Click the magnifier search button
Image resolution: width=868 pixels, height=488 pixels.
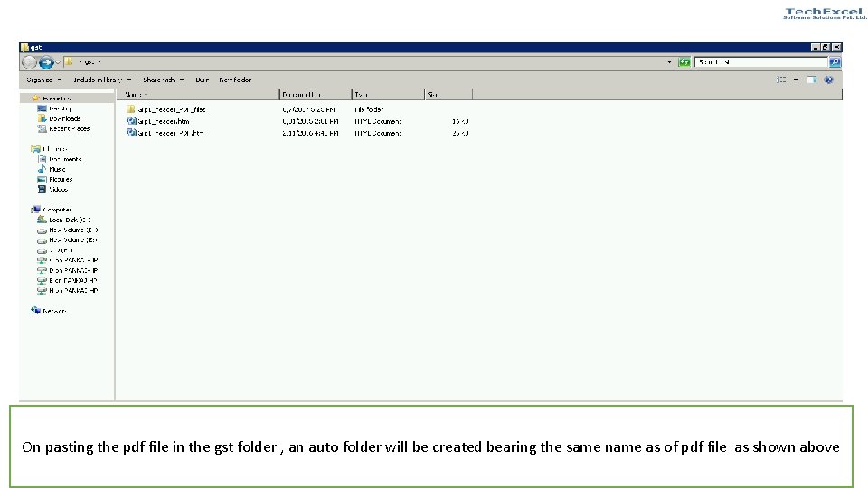click(x=835, y=62)
